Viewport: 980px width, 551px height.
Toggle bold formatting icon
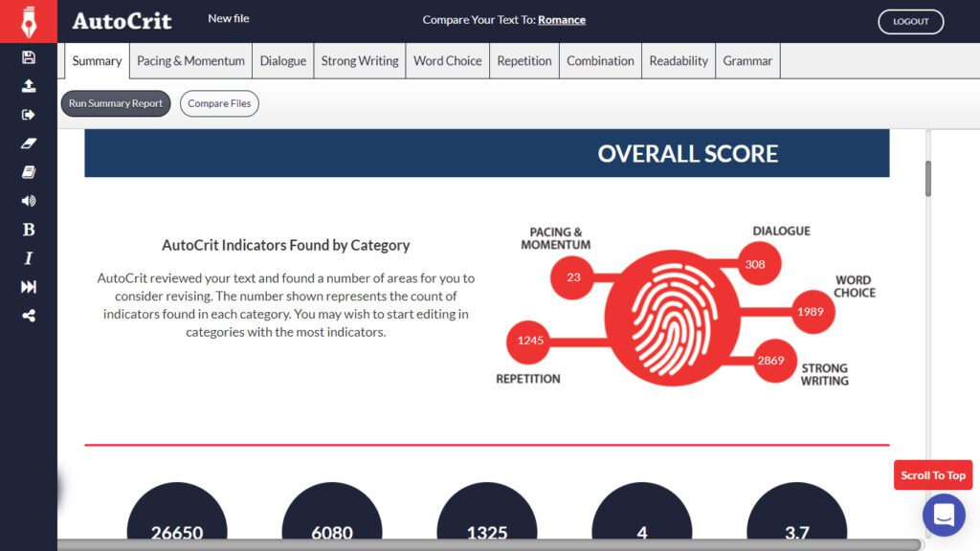tap(29, 230)
